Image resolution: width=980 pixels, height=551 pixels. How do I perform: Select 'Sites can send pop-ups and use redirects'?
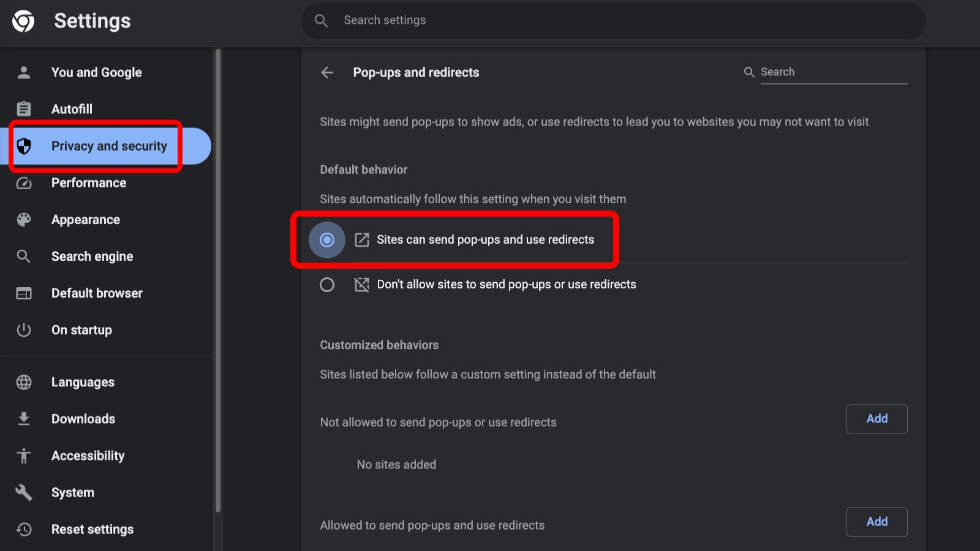coord(327,239)
